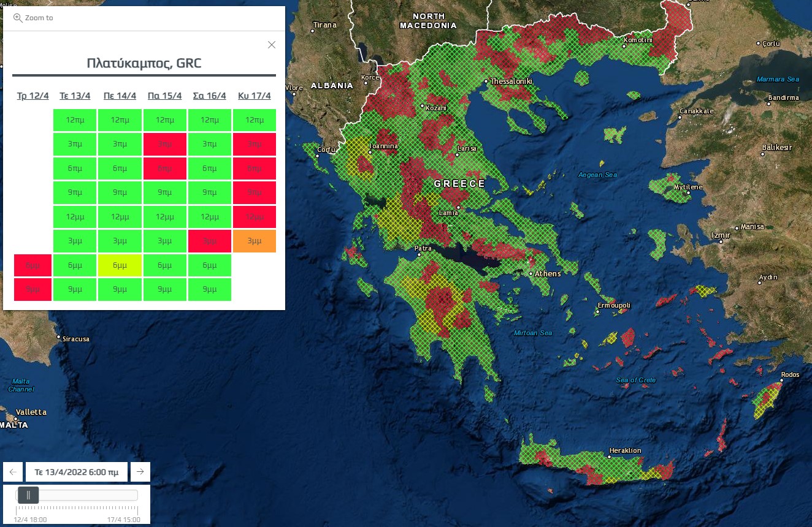This screenshot has height=527, width=812.
Task: Select green 12πμ cell under Τε 13/4
Action: 75,120
